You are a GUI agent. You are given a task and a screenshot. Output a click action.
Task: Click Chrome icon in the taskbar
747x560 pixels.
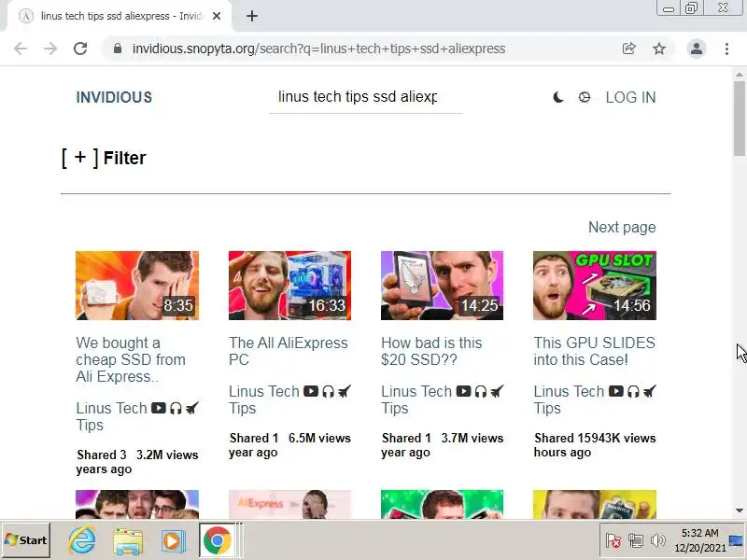pyautogui.click(x=218, y=540)
